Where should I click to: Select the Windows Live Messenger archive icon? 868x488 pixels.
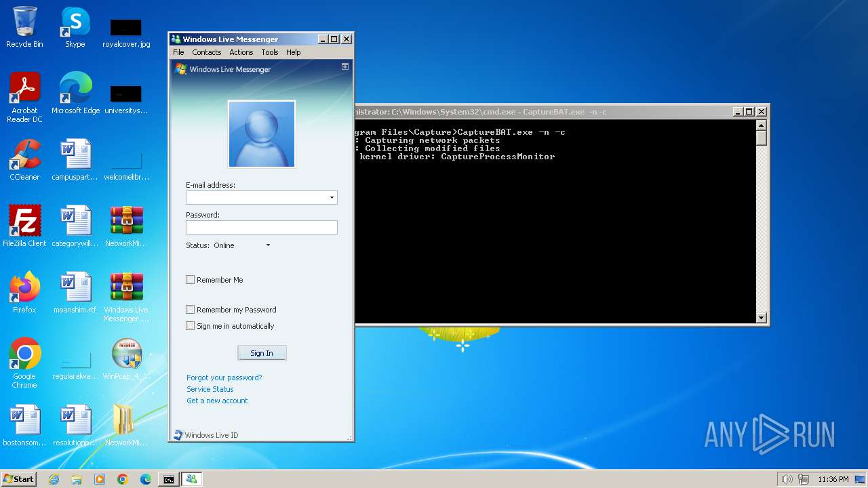pos(126,297)
